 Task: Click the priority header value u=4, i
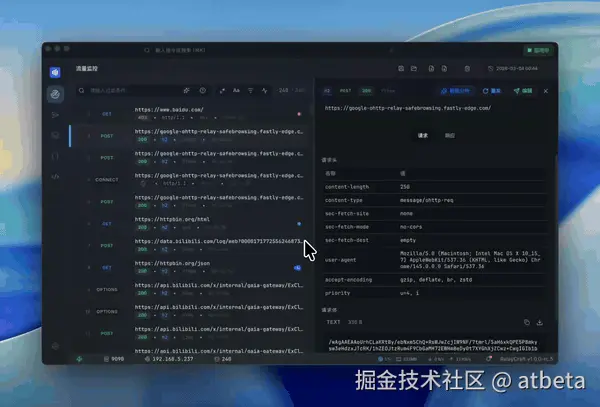[x=409, y=293]
